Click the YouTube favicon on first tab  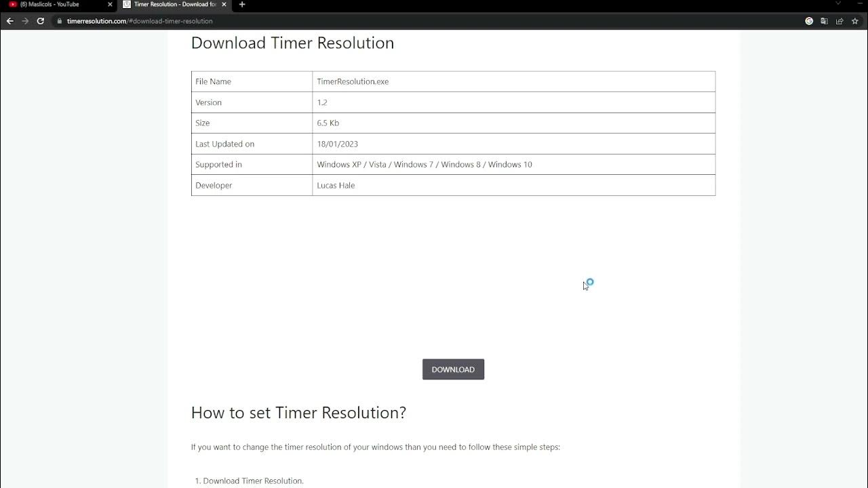13,4
